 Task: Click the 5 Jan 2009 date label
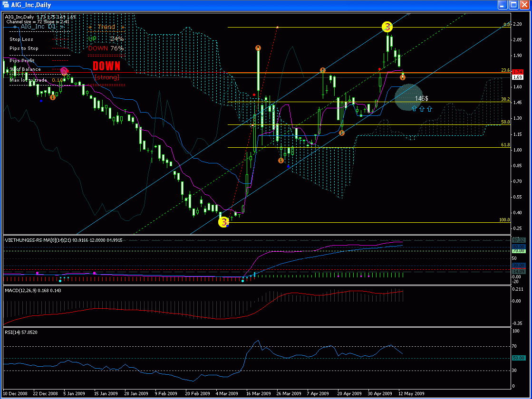pos(74,394)
